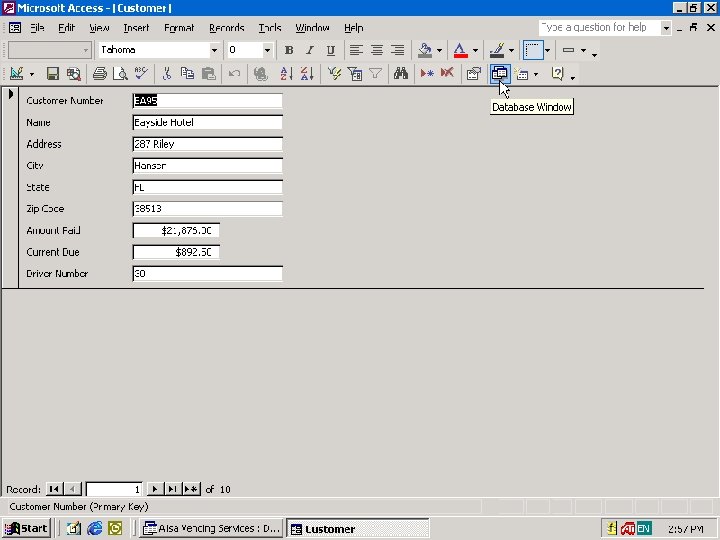This screenshot has height=540, width=720.
Task: Click the Type a question for help box
Action: click(600, 28)
